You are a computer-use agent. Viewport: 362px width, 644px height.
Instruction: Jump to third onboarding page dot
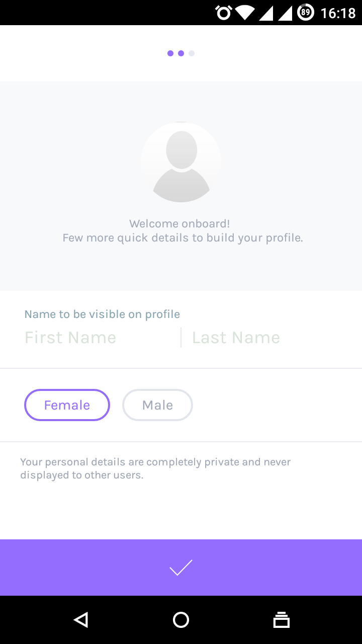tap(192, 53)
